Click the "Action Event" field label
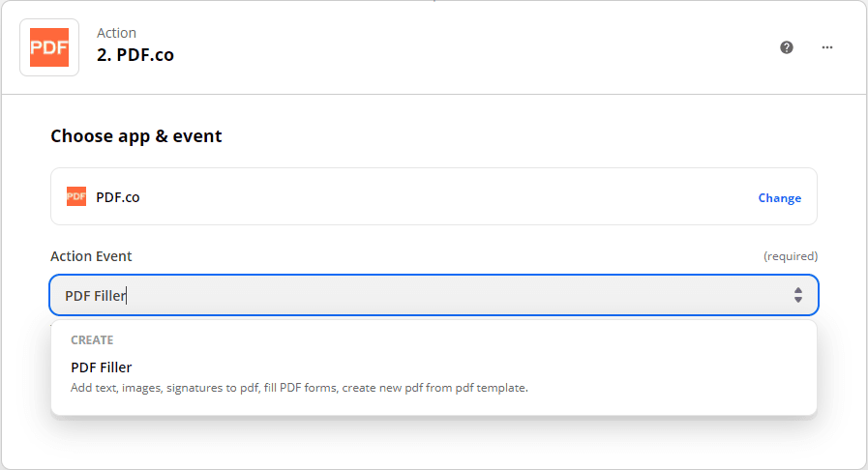This screenshot has width=868, height=470. tap(91, 256)
